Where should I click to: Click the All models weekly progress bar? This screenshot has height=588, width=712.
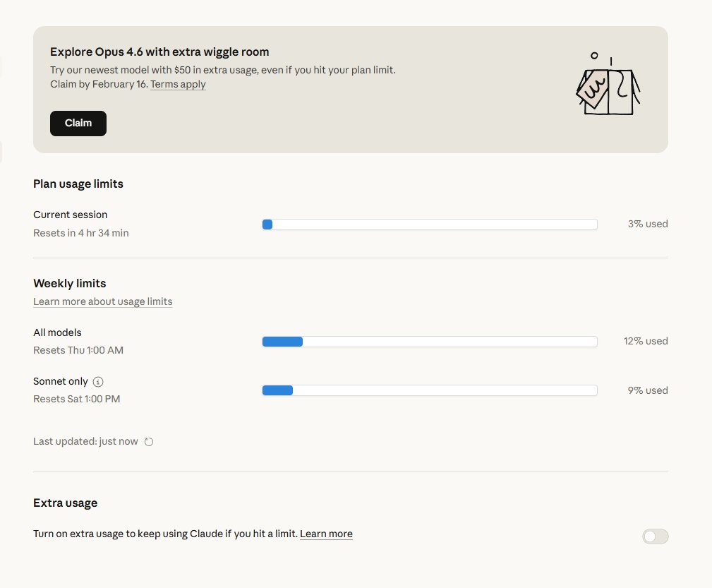430,342
